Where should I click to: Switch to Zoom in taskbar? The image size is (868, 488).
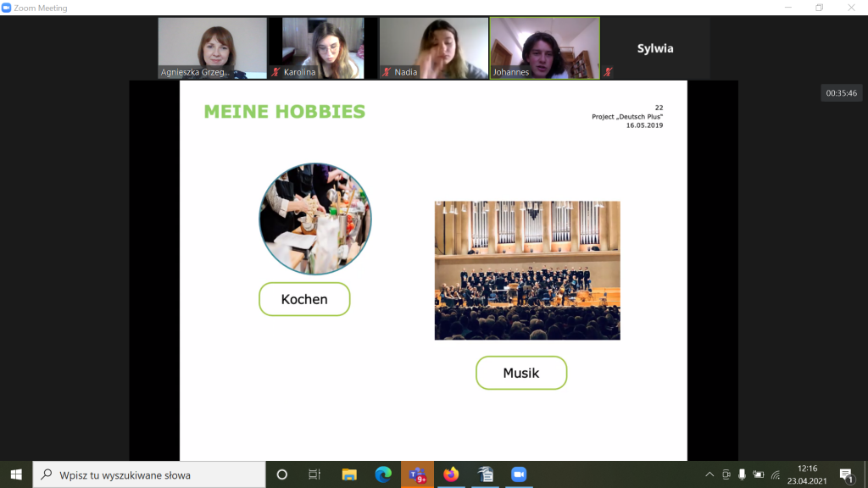[x=519, y=474]
